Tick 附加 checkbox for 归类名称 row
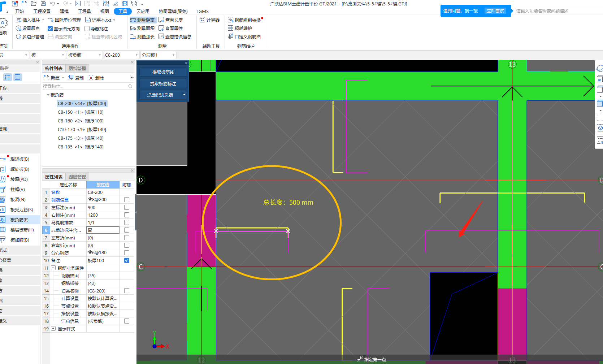603x364 pixels. pyautogui.click(x=127, y=291)
